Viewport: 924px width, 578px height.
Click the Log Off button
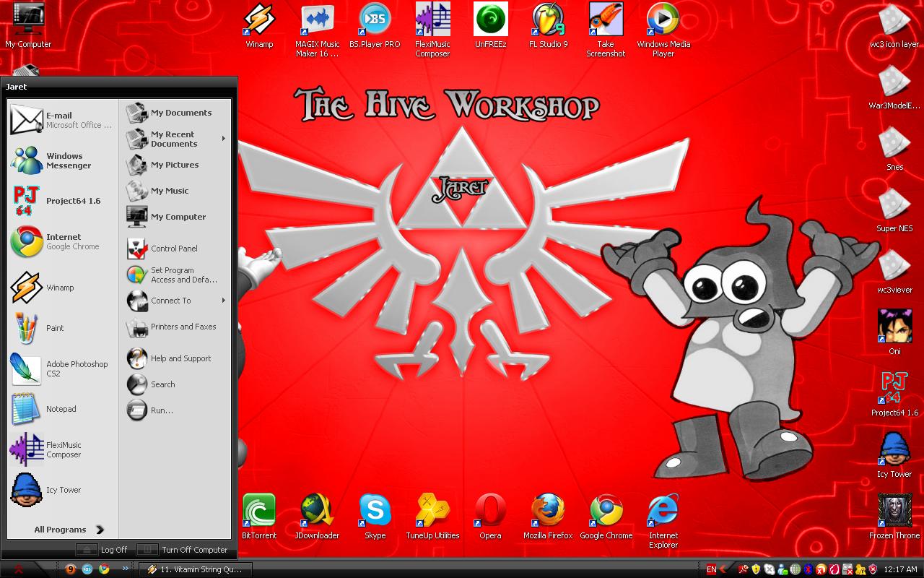pyautogui.click(x=102, y=550)
